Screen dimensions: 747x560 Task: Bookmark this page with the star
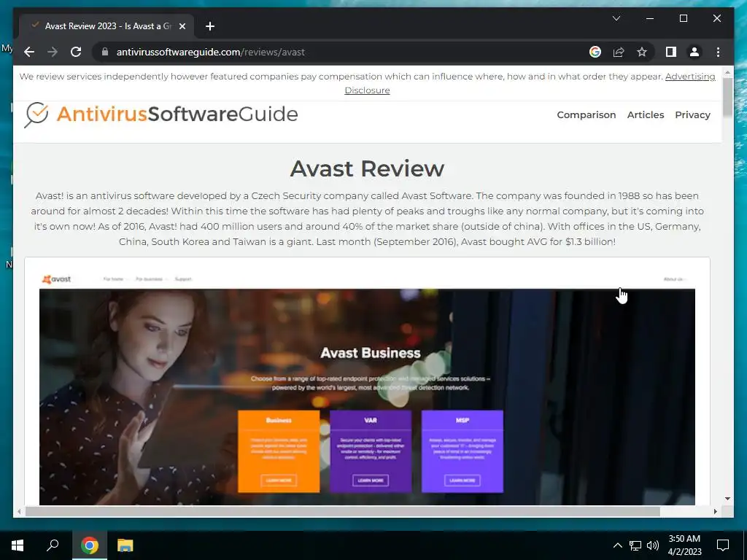[x=642, y=52]
